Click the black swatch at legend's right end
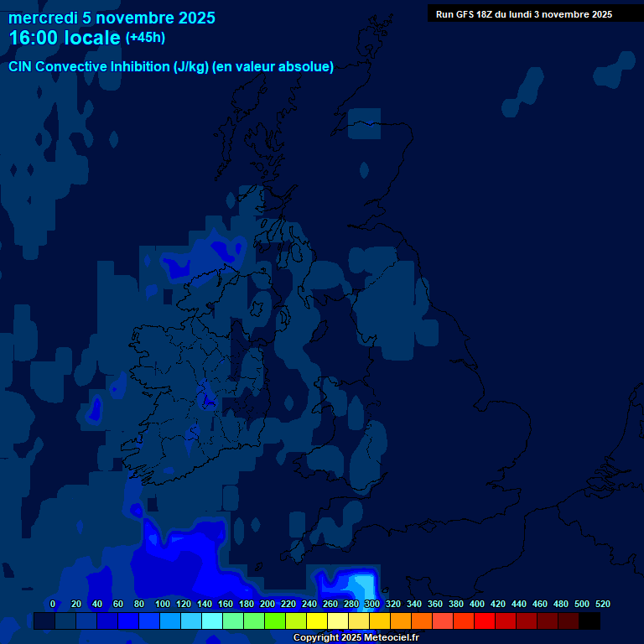The height and width of the screenshot is (644, 644). 589,621
